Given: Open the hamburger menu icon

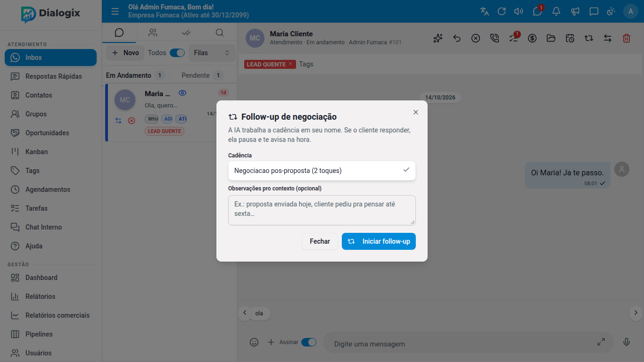Looking at the screenshot, I should (115, 11).
